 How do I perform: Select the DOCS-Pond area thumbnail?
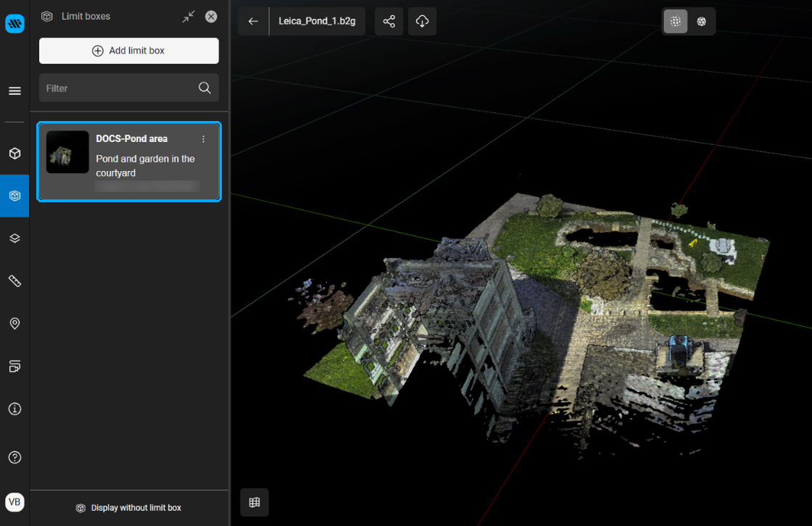67,151
